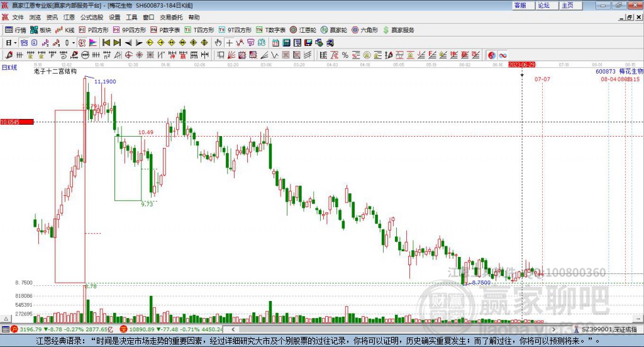Click the 客服 customer service button
The height and width of the screenshot is (347, 644).
click(520, 5)
